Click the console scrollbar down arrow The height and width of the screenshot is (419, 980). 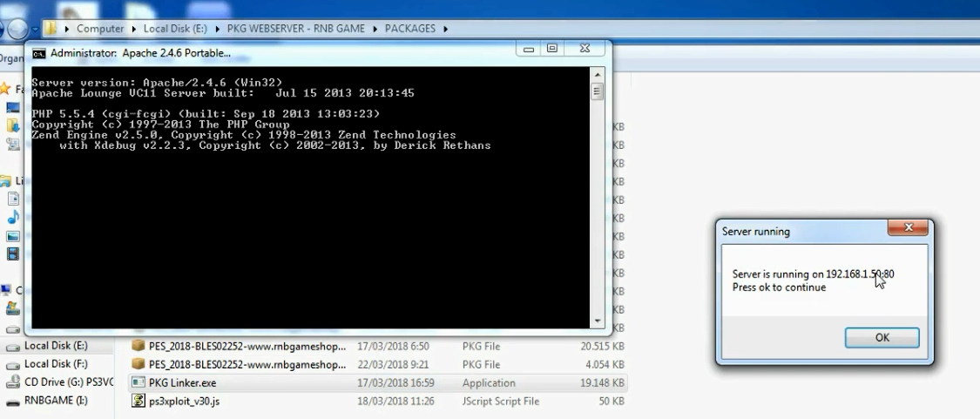(598, 321)
